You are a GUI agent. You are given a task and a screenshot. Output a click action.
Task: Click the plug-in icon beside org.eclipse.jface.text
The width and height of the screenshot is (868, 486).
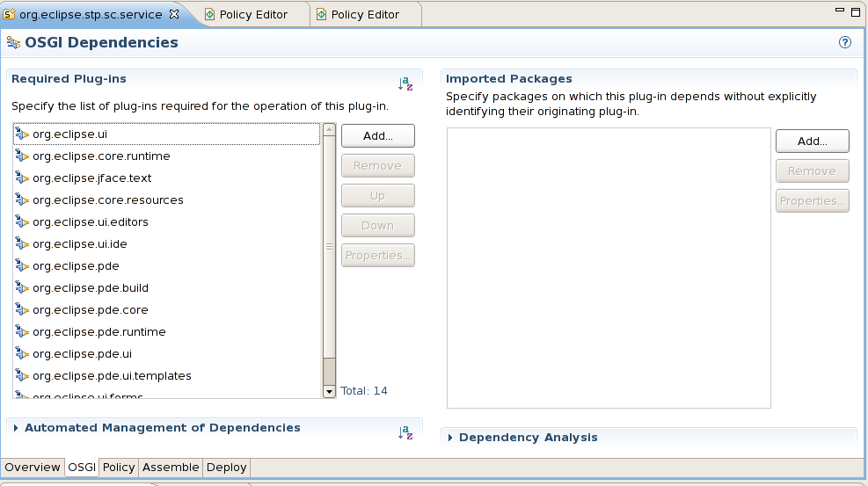click(22, 178)
